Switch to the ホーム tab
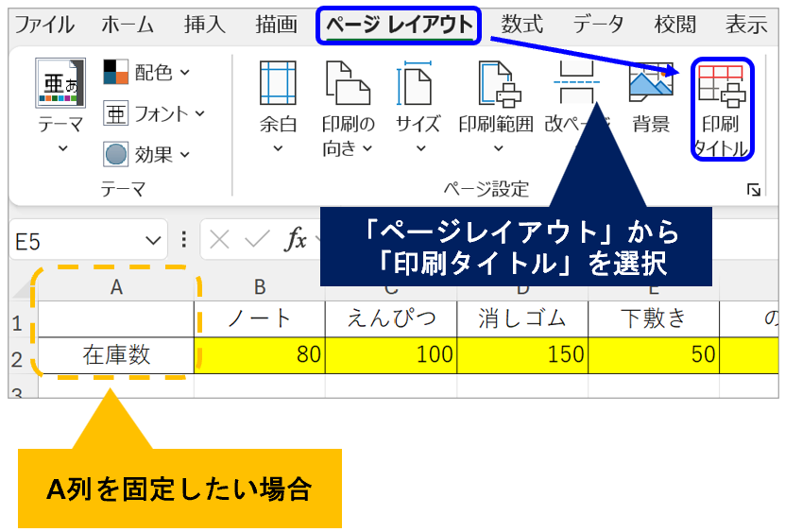Viewport: 785px width, 532px height. (x=128, y=24)
